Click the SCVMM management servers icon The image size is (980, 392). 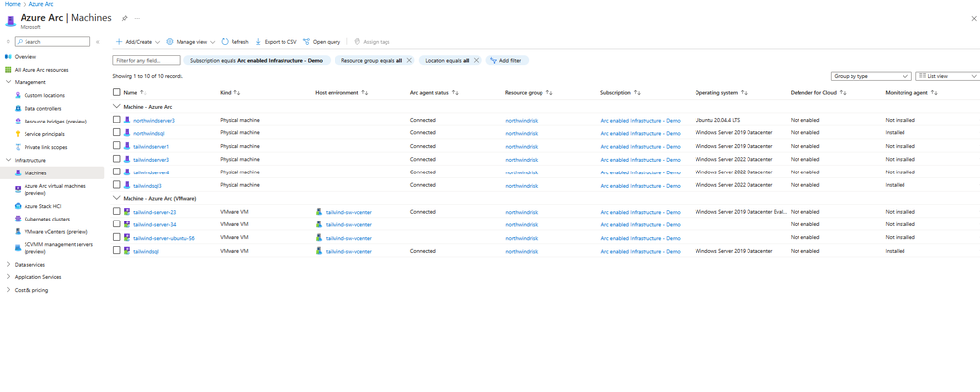tap(18, 247)
